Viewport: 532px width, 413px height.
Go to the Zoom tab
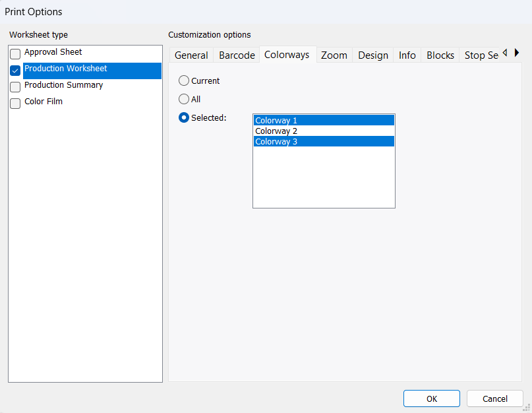(x=334, y=55)
